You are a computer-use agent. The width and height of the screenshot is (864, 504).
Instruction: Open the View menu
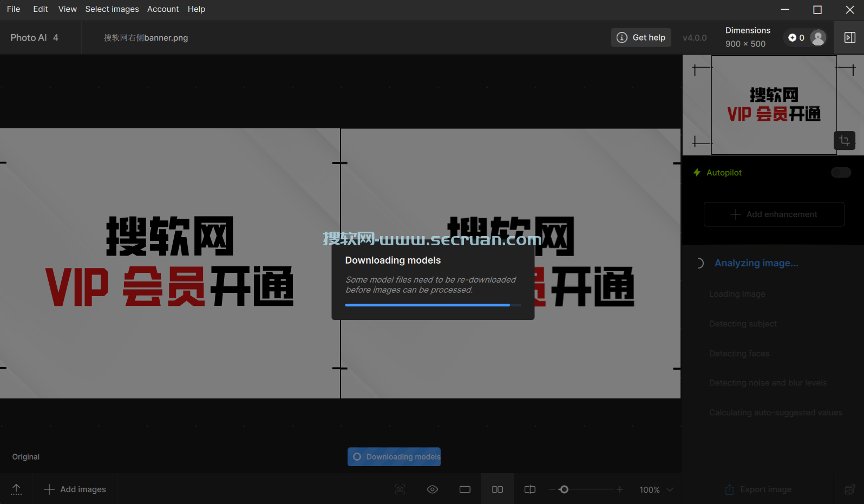coord(68,9)
